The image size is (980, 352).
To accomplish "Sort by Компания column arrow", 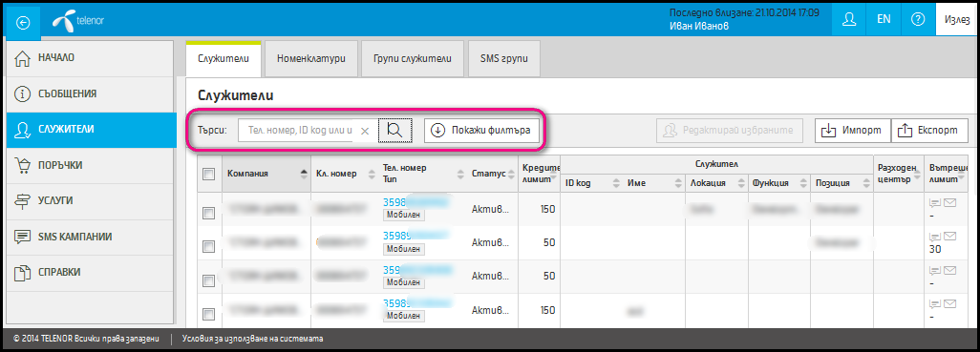I will (x=305, y=174).
